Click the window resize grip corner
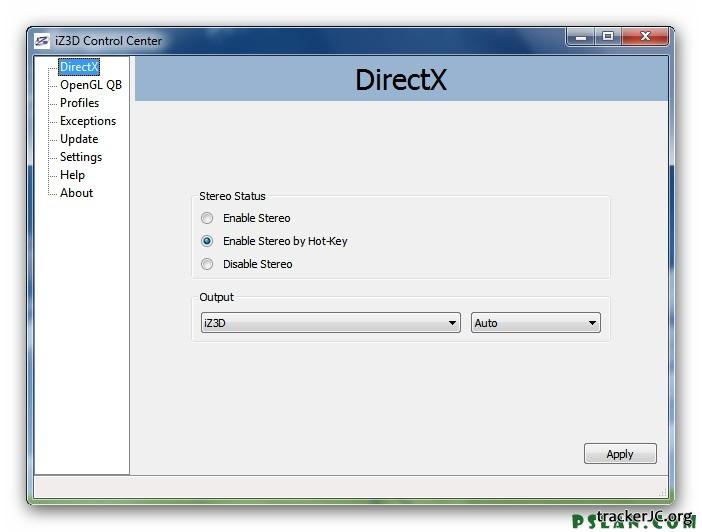Image resolution: width=702 pixels, height=532 pixels. pyautogui.click(x=662, y=491)
